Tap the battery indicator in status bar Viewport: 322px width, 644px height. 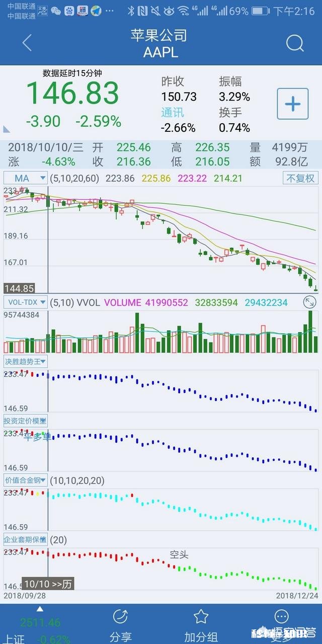[260, 11]
